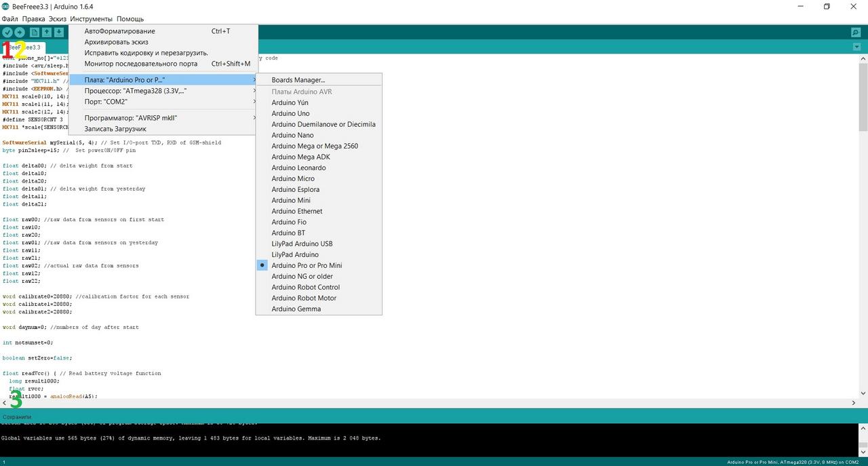This screenshot has height=466, width=868.
Task: Select checked Arduino Pro or Pro Mini
Action: [x=319, y=265]
